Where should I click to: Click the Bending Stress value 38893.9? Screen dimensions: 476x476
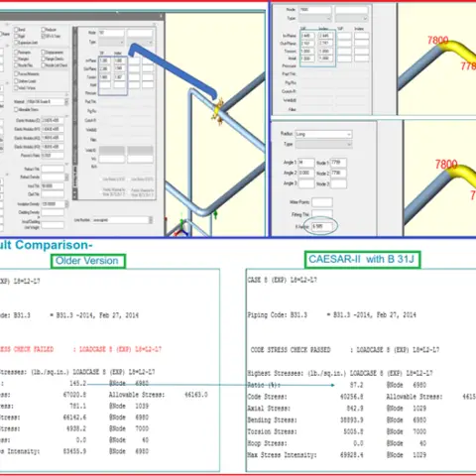pos(352,420)
